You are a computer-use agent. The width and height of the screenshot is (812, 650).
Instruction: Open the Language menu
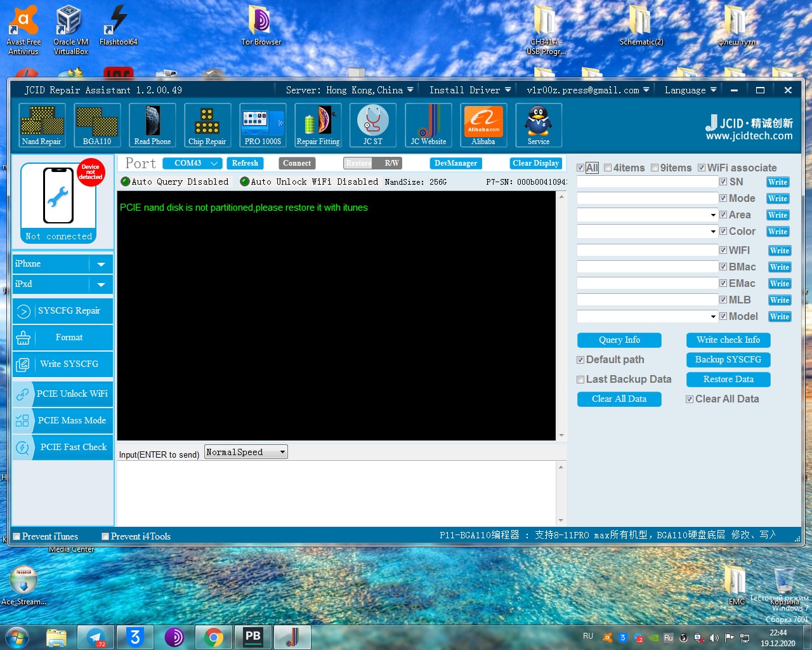click(x=691, y=90)
